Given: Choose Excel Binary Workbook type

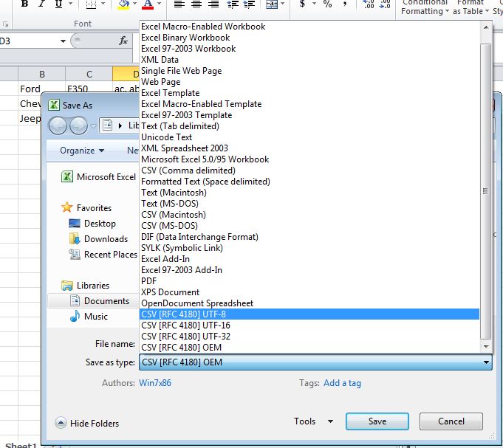Looking at the screenshot, I should [309, 38].
